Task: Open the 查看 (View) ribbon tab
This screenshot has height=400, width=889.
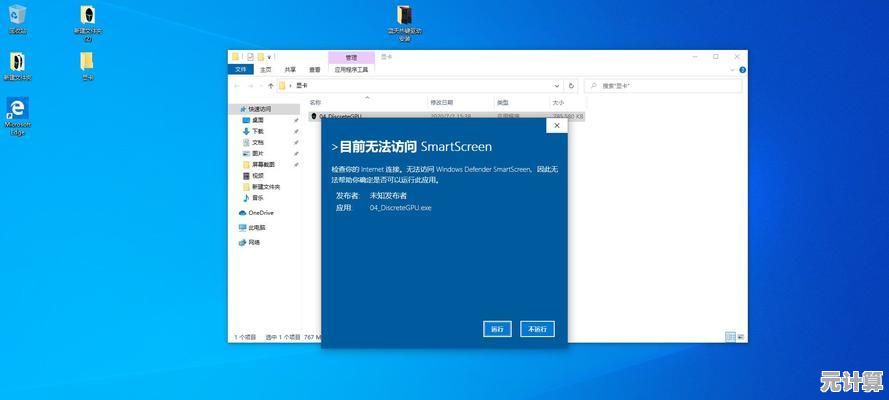Action: coord(315,70)
